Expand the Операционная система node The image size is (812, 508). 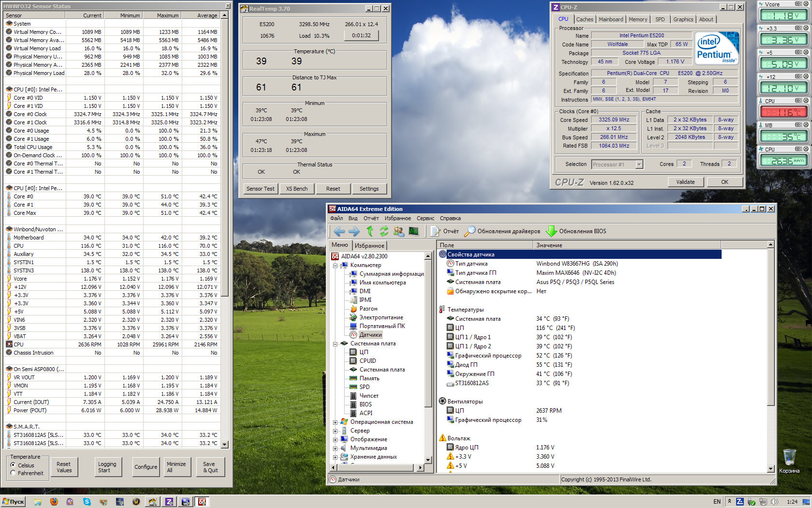[x=335, y=422]
